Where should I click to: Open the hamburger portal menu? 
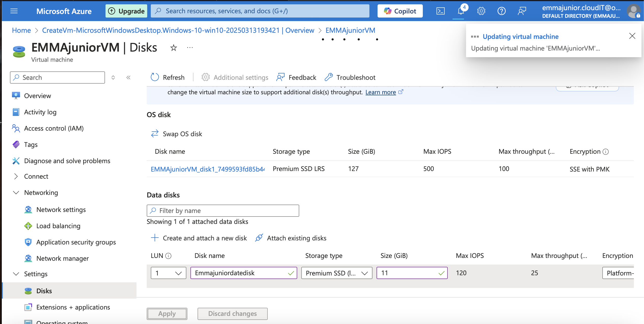pyautogui.click(x=14, y=11)
